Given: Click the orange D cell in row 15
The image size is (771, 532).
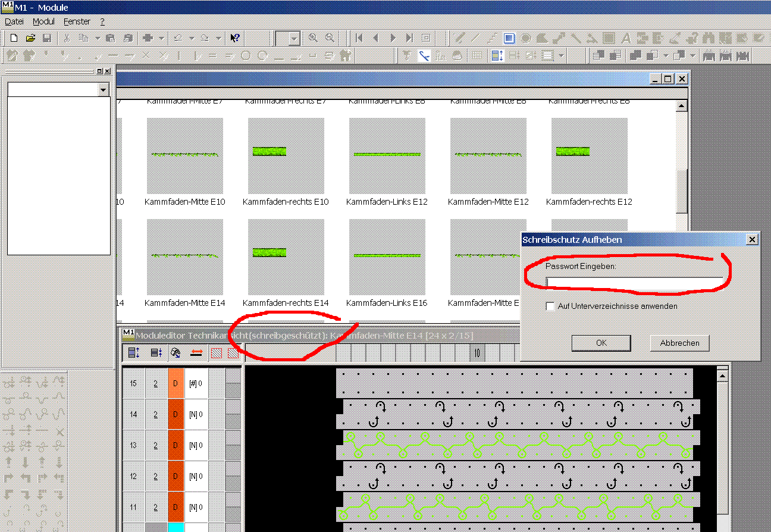Looking at the screenshot, I should tap(176, 383).
